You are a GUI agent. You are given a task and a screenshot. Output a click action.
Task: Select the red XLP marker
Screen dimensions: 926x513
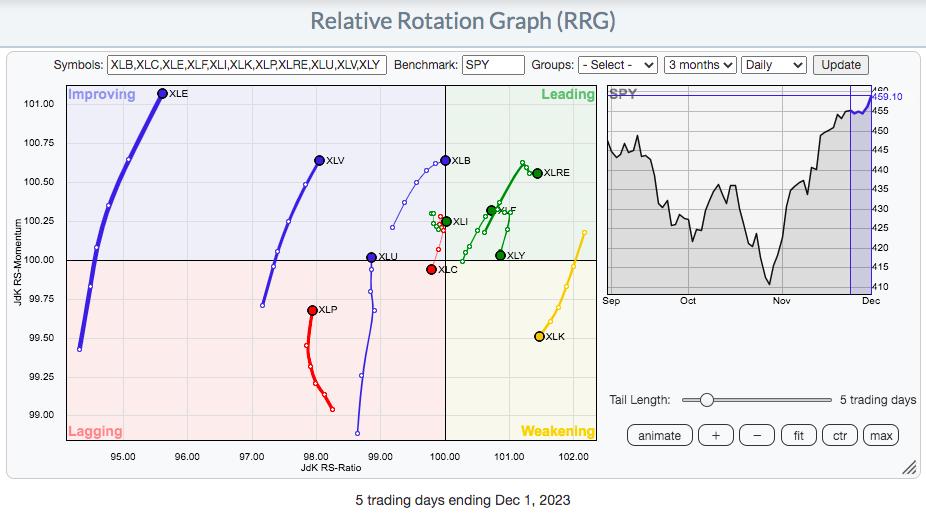click(312, 310)
